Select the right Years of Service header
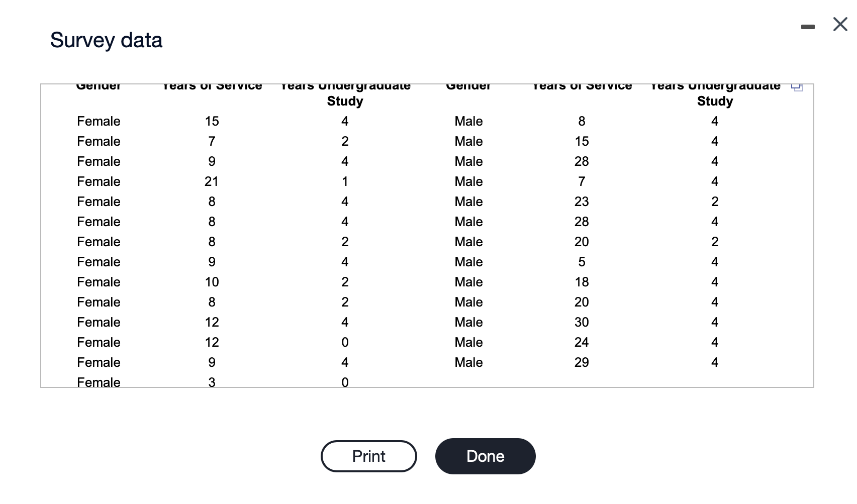Image resolution: width=857 pixels, height=504 pixels. point(582,85)
